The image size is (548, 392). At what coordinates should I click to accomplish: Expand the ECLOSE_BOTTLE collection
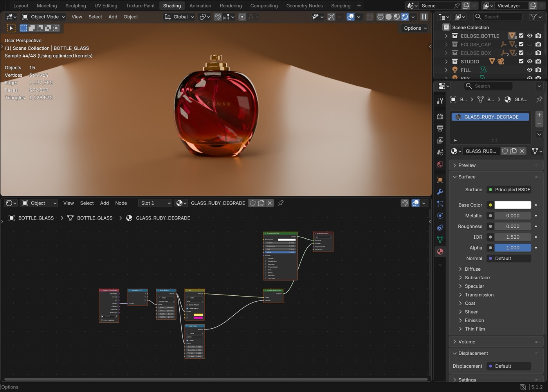(446, 36)
